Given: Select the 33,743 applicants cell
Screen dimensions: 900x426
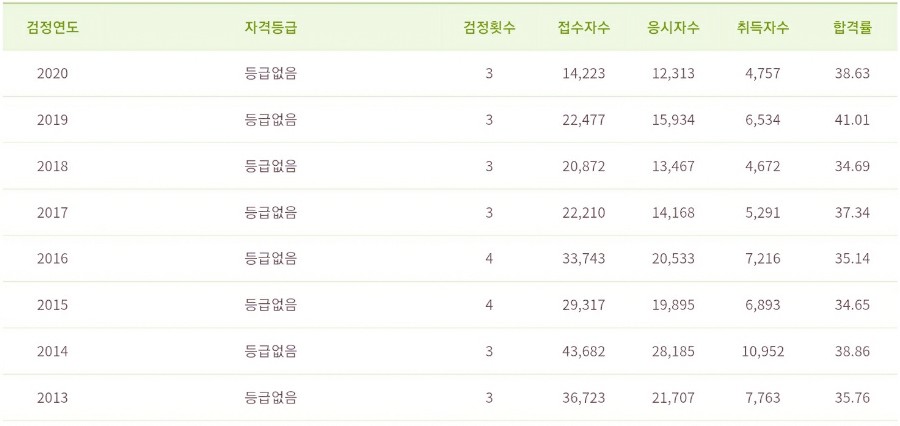Looking at the screenshot, I should 584,259.
